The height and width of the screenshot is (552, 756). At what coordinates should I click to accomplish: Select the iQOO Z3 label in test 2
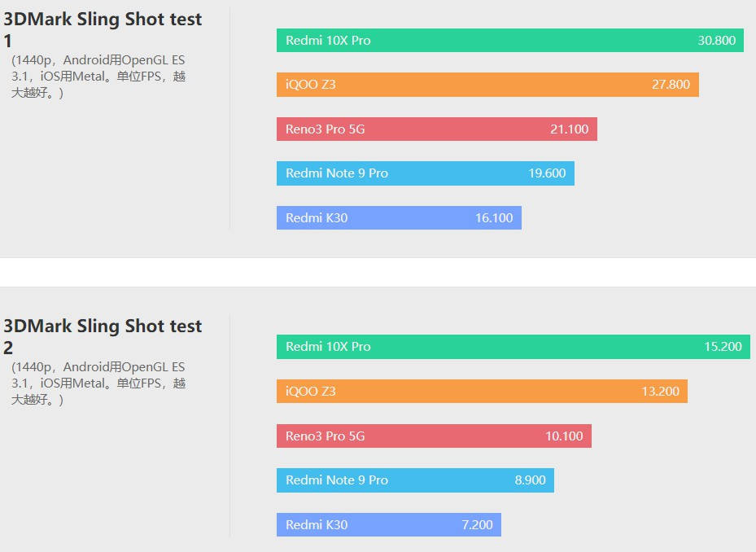coord(310,392)
